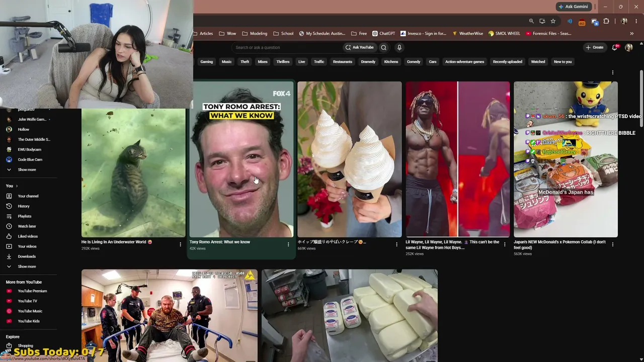Open the ChatGPT bookmark

pos(384,34)
